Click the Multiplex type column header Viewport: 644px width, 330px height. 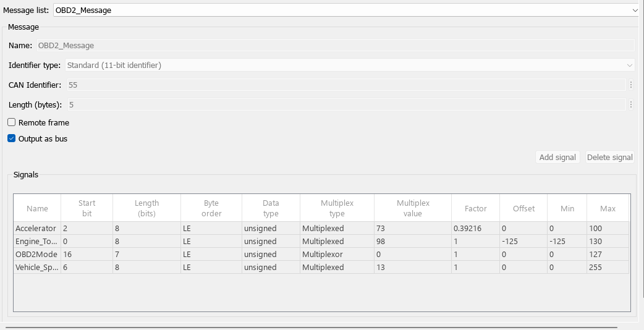tap(337, 208)
